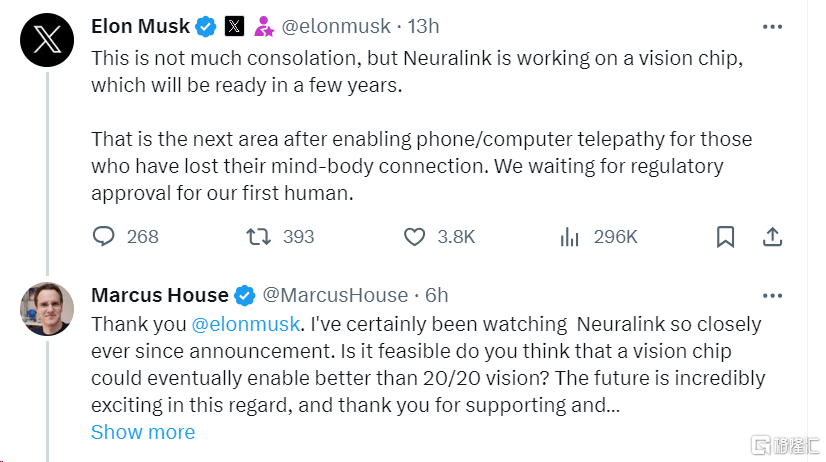
Task: Click the pink subscriber star icon
Action: pos(263,26)
